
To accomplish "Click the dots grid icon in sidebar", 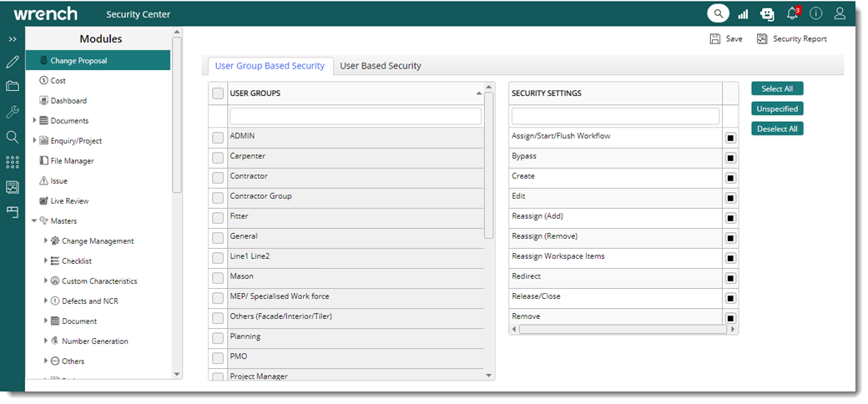I will [x=13, y=162].
